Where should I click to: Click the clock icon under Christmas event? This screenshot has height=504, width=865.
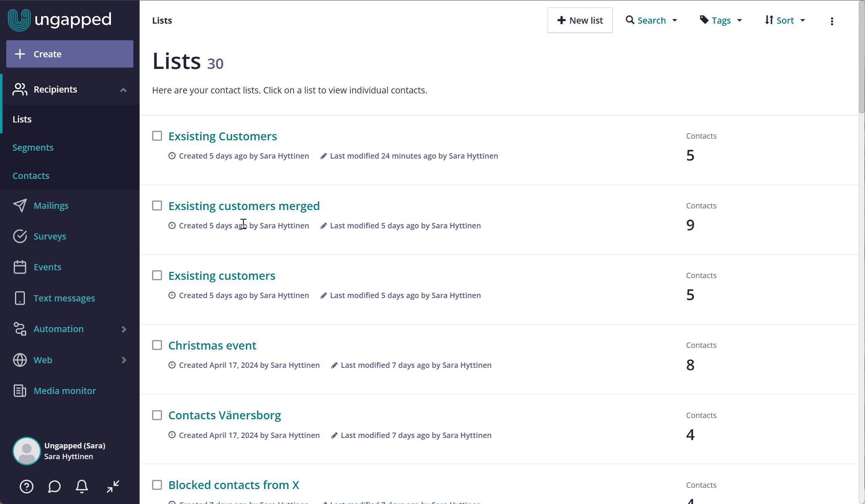point(172,365)
